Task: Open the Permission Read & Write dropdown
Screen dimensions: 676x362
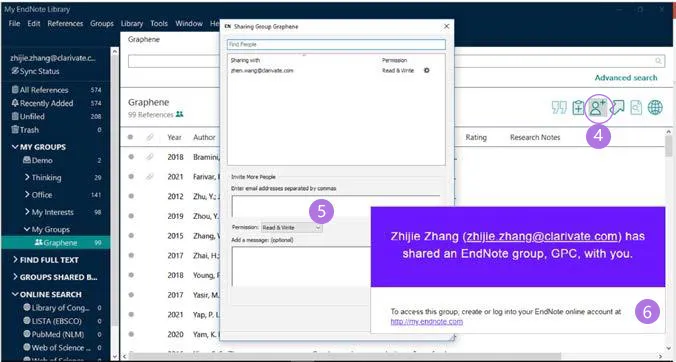Action: [291, 228]
